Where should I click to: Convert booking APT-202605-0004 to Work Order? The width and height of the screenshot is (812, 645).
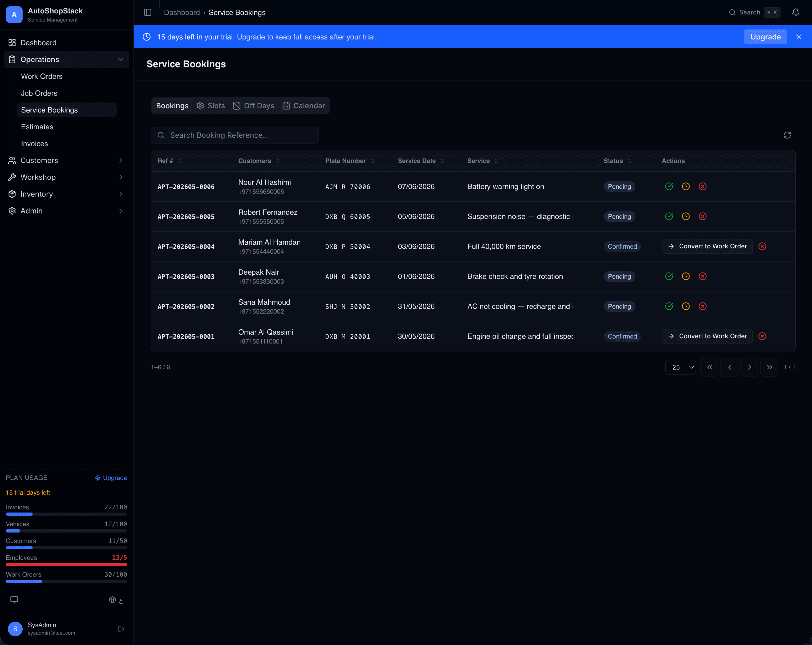[x=707, y=246]
